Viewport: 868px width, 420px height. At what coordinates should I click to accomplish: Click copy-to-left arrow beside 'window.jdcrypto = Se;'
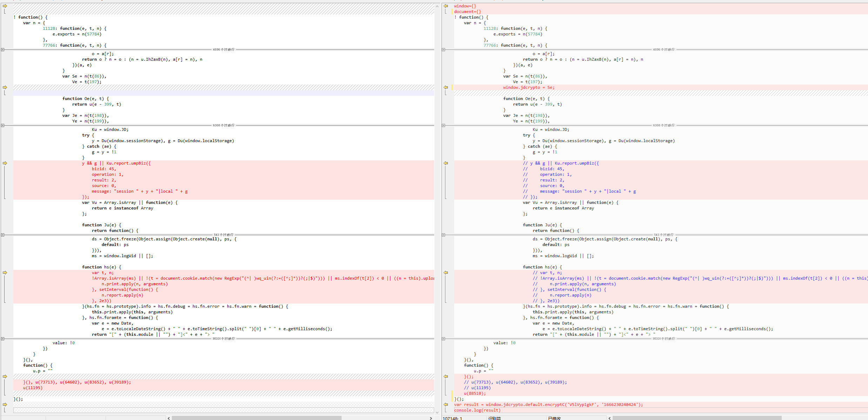[x=446, y=87]
